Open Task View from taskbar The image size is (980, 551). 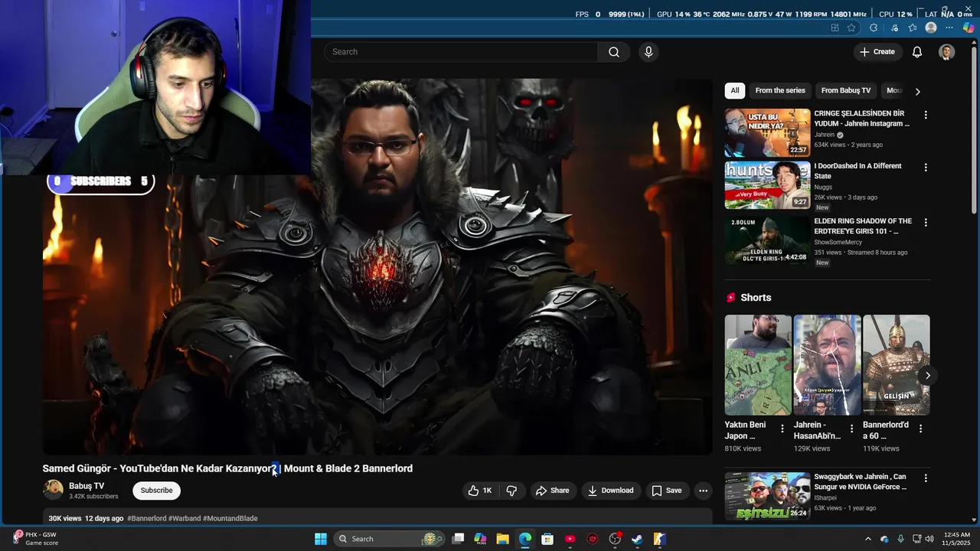458,539
